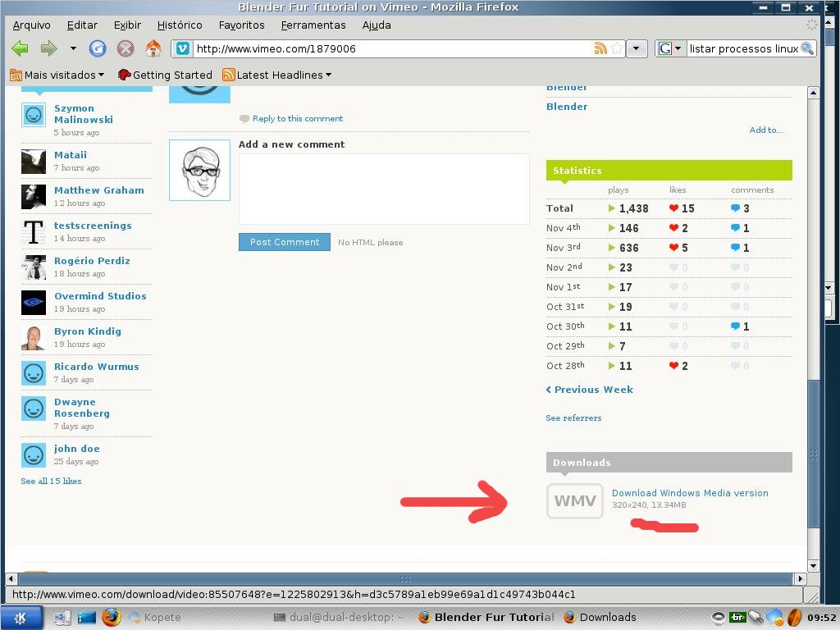Switch to Downloads window in taskbar

click(600, 618)
